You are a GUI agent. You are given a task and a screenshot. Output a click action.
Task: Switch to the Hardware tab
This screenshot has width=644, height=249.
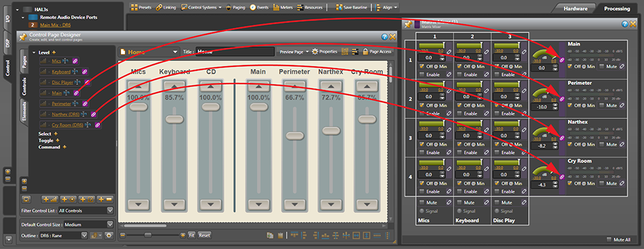point(575,8)
